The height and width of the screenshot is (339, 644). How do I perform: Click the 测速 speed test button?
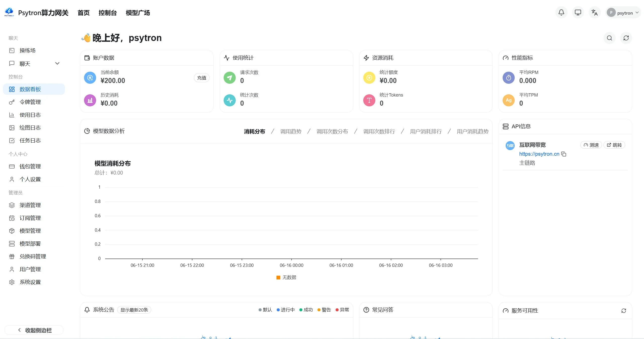click(x=591, y=145)
